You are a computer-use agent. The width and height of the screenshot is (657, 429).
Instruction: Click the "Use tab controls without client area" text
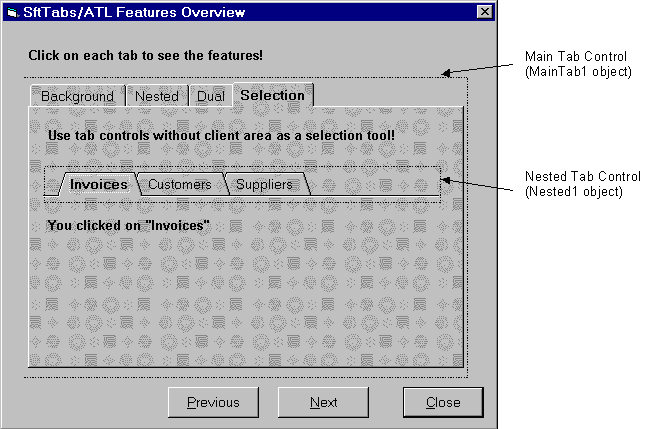tap(221, 133)
